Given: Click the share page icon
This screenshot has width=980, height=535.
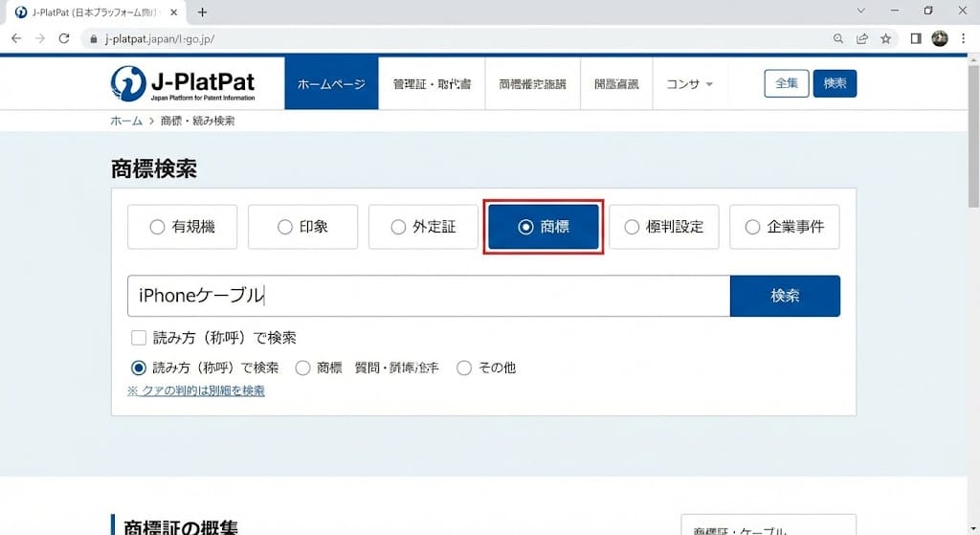Looking at the screenshot, I should point(862,38).
